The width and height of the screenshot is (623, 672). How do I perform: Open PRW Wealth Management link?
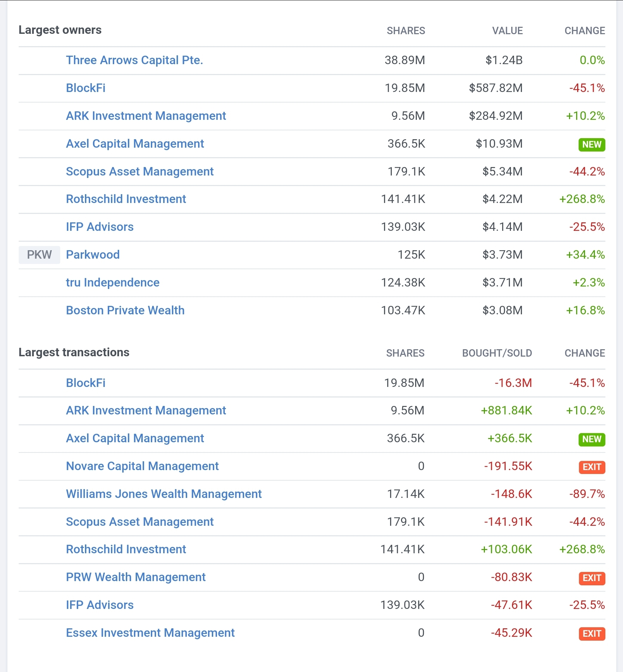(136, 577)
